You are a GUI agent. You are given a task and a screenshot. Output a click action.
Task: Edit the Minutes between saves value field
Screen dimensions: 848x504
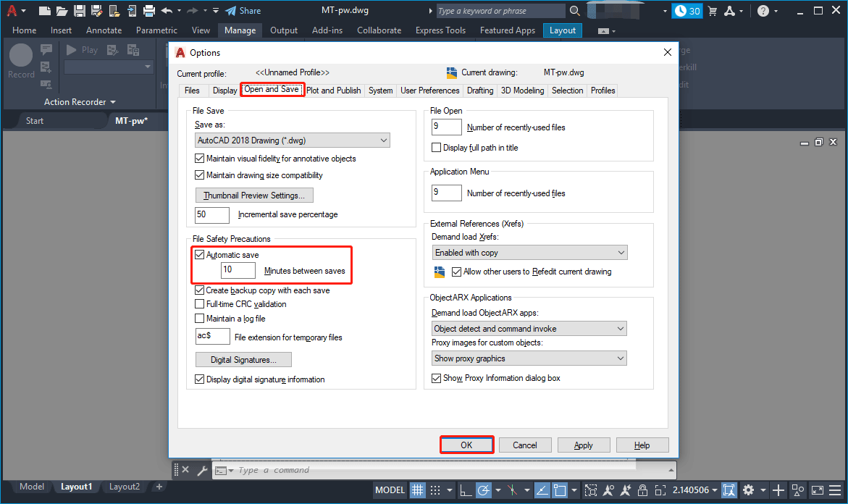tap(238, 269)
